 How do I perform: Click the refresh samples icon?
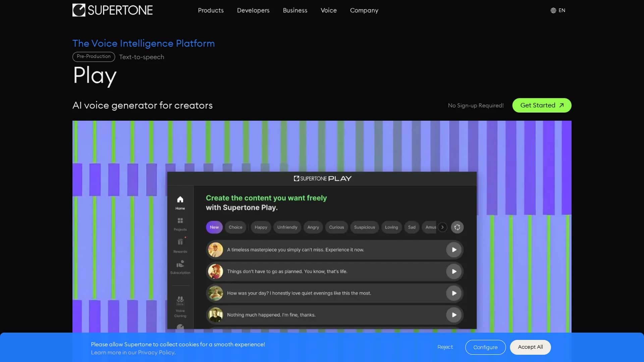[x=457, y=227]
